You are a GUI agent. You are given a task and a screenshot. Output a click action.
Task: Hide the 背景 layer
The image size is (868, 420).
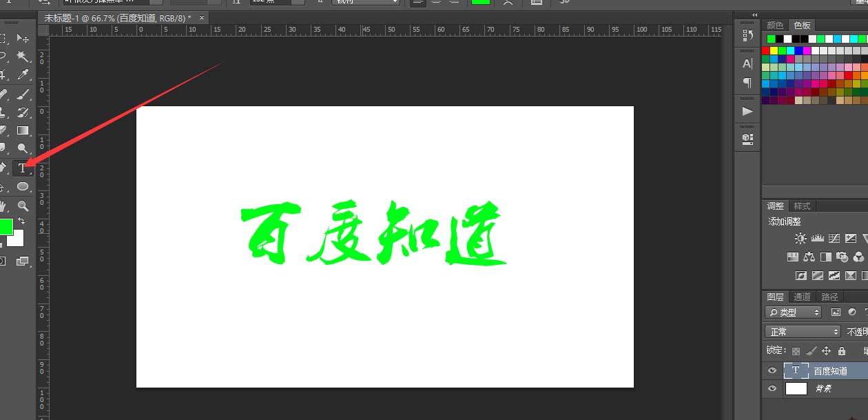click(772, 389)
